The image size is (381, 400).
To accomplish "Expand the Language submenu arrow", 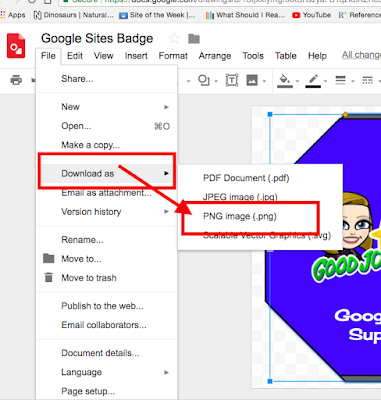I will pos(166,372).
